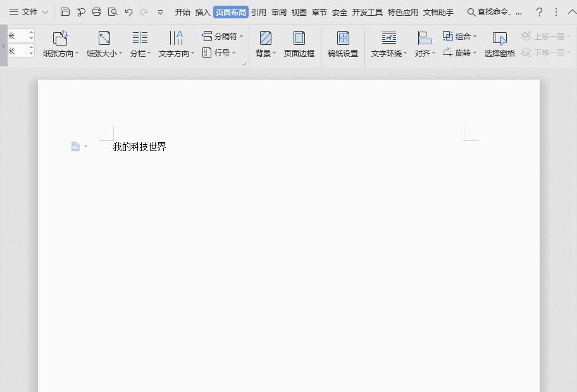Open Print Preview from the quick toolbar
The width and height of the screenshot is (577, 392).
tap(113, 12)
